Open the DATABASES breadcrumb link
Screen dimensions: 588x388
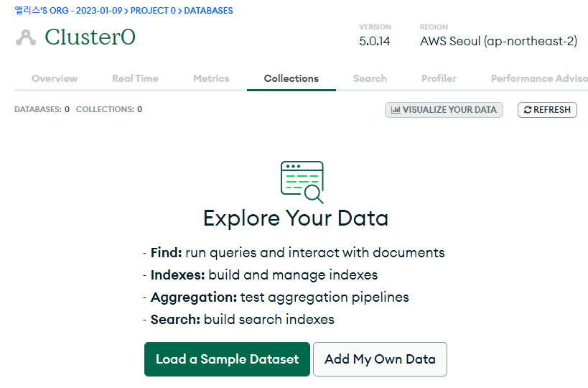click(x=208, y=11)
